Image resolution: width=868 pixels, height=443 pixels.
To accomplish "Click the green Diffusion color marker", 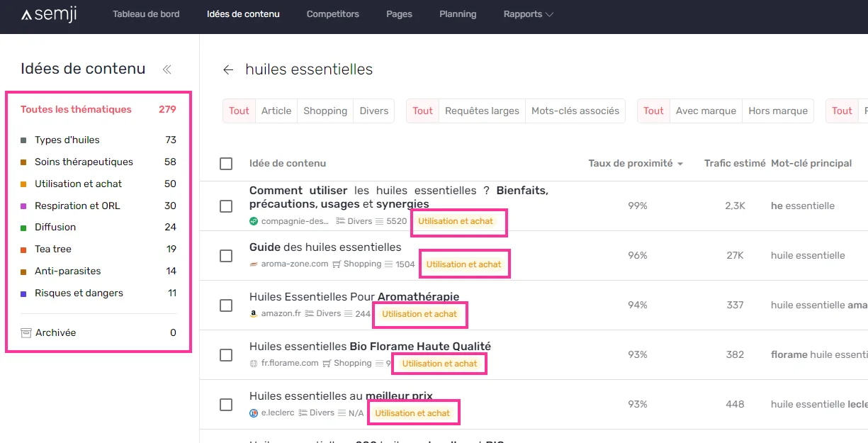I will click(x=23, y=228).
